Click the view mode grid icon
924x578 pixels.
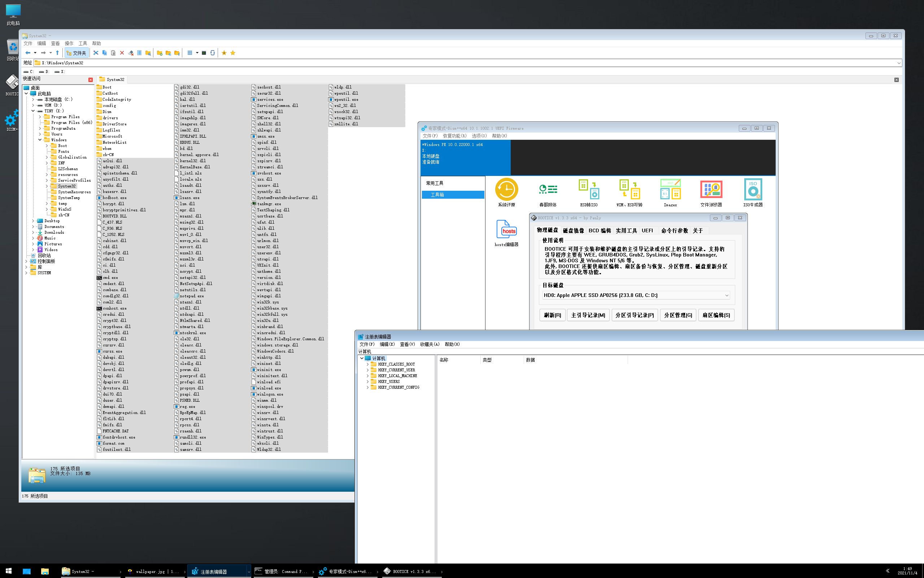190,53
